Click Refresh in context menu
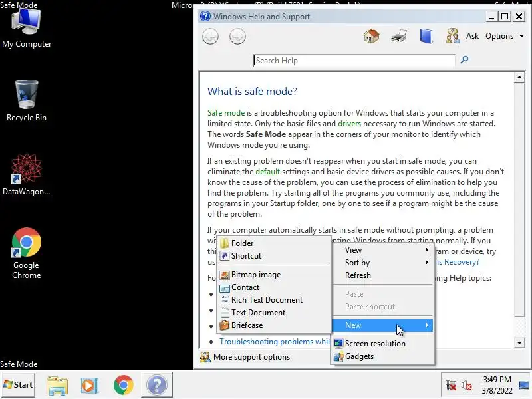This screenshot has height=399, width=532. point(382,275)
